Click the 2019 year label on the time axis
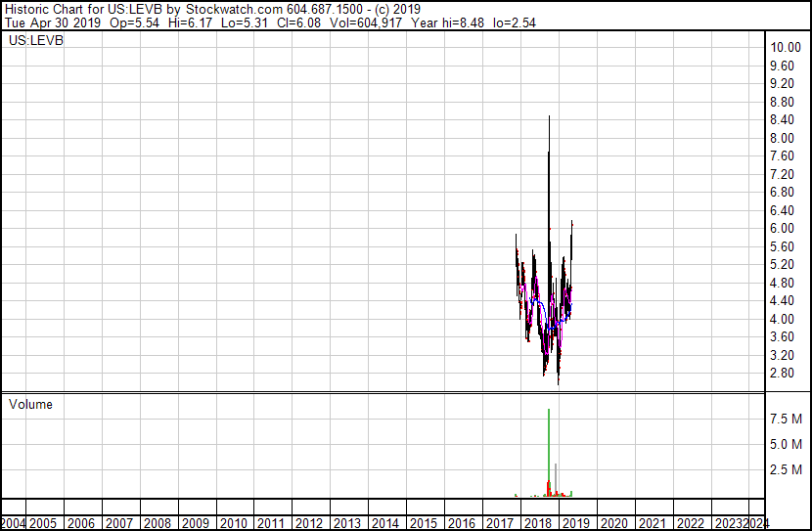The height and width of the screenshot is (531, 812). tap(575, 523)
